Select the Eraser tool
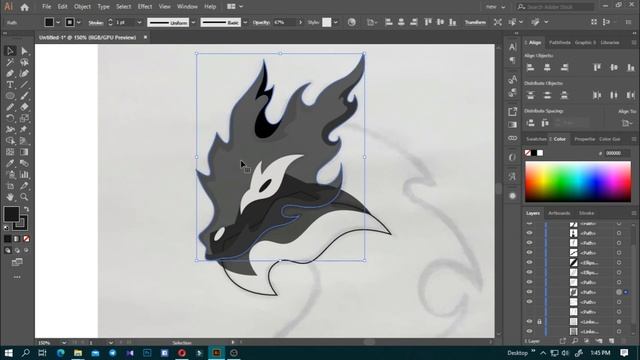This screenshot has width=640, height=360. 24,107
